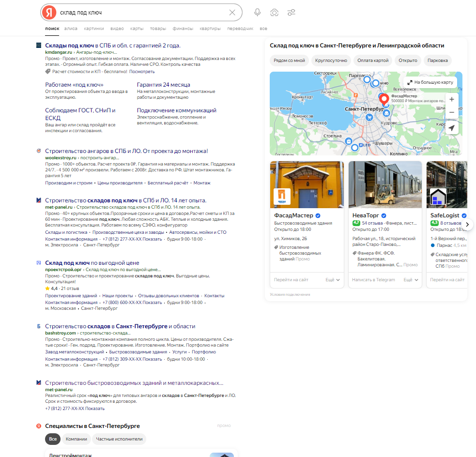Open 'Автосервисы, мойки и СТО' sitelink

coord(198,232)
